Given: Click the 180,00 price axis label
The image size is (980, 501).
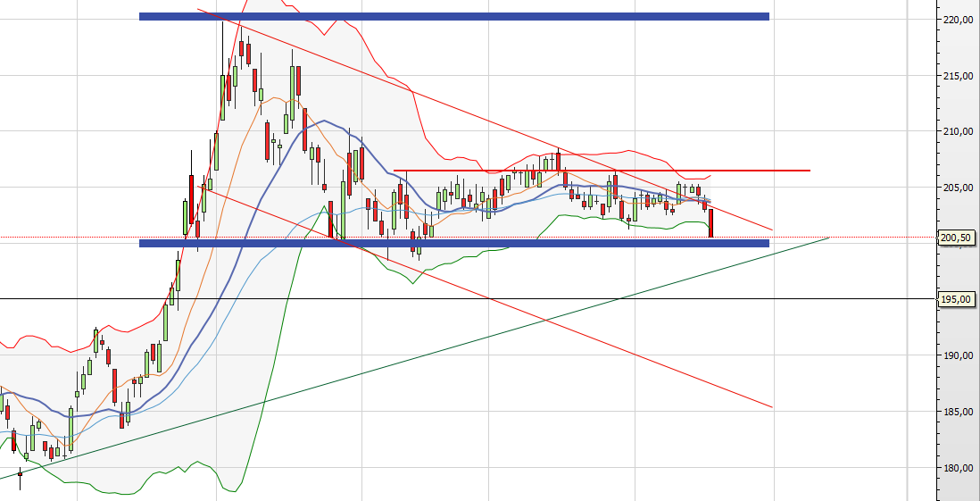Looking at the screenshot, I should [955, 467].
